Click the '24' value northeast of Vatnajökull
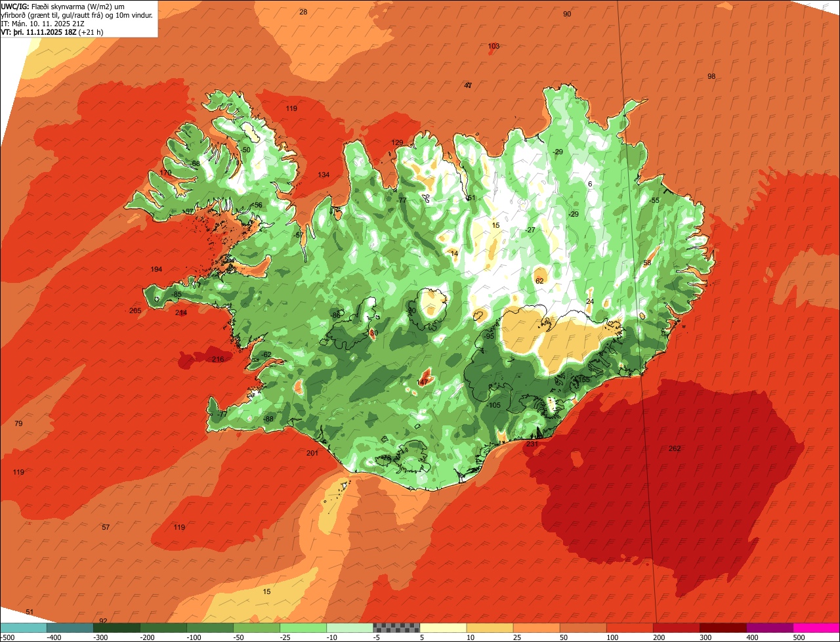840x642 pixels. click(590, 302)
